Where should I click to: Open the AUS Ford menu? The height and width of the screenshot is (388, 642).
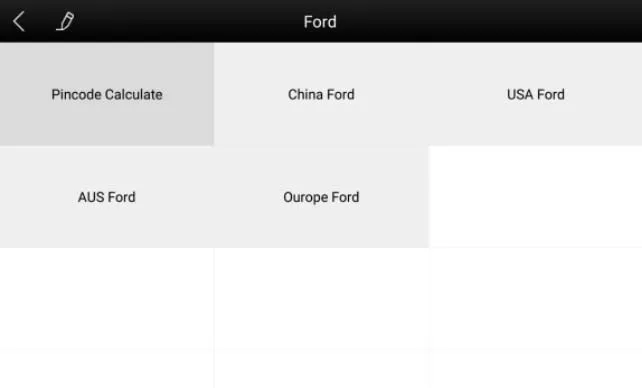click(107, 197)
